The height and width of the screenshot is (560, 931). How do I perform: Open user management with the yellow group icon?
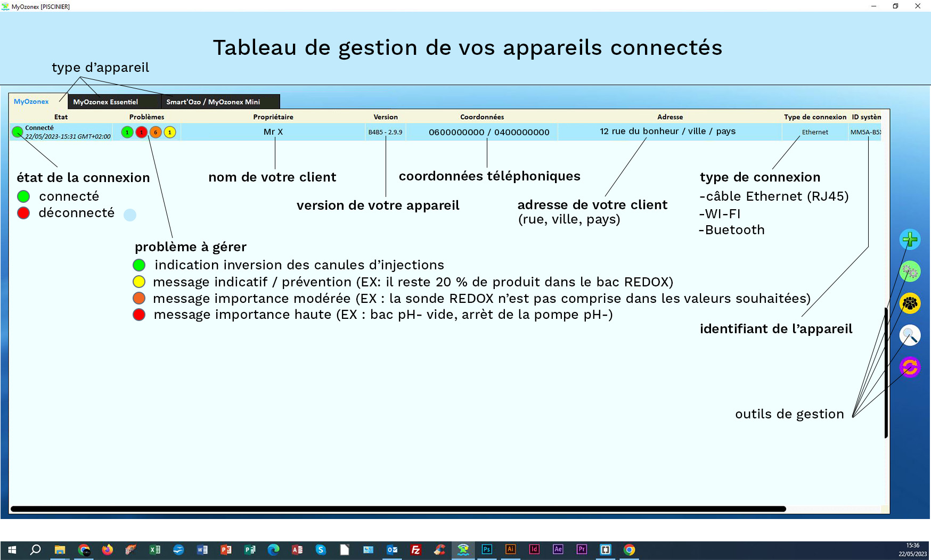910,302
